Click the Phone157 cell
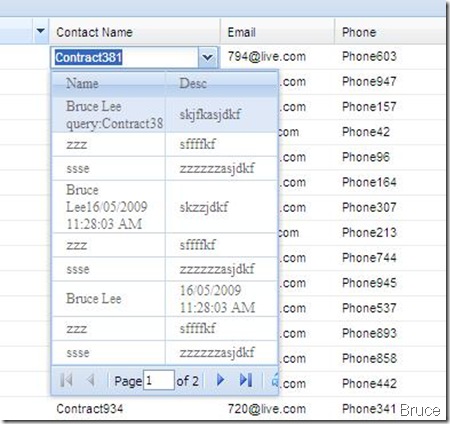This screenshot has width=450, height=424. coord(390,107)
